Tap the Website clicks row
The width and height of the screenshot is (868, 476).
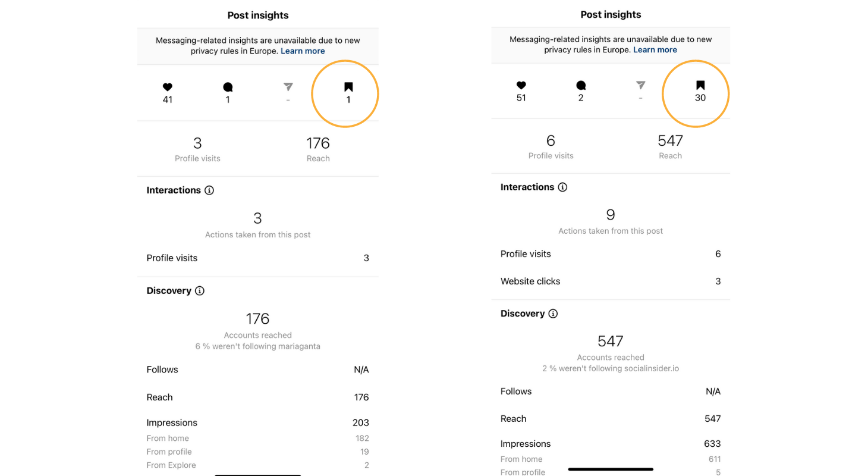pos(611,281)
